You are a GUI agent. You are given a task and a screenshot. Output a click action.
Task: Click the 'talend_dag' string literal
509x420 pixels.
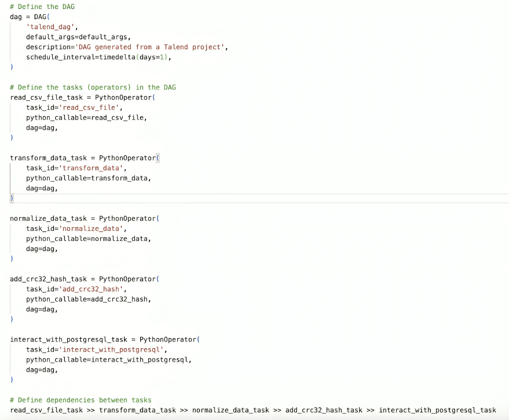(50, 27)
